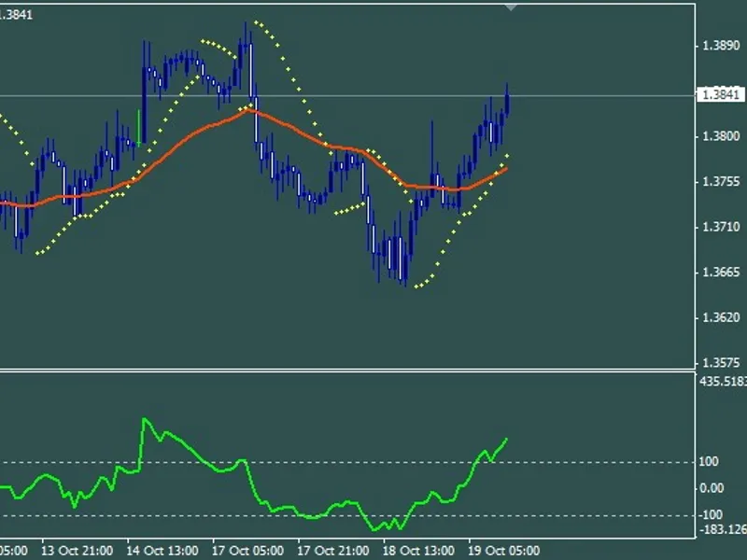Click the indicator scale value -100

coord(710,515)
